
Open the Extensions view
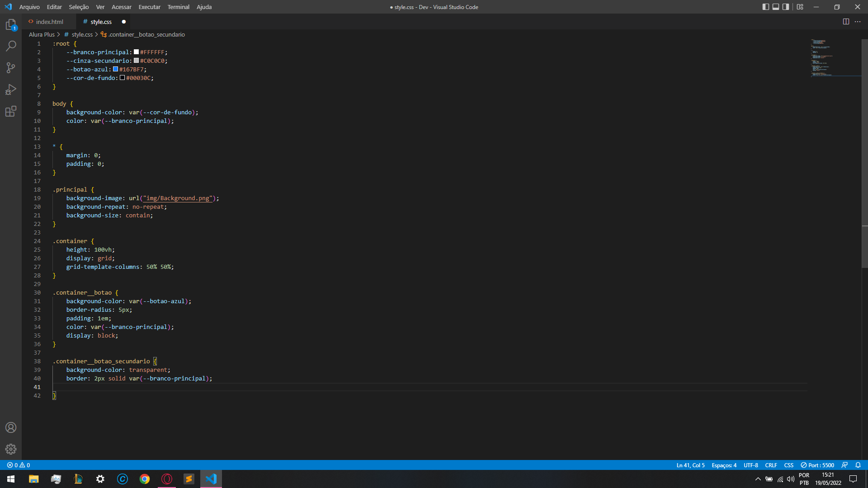tap(11, 111)
